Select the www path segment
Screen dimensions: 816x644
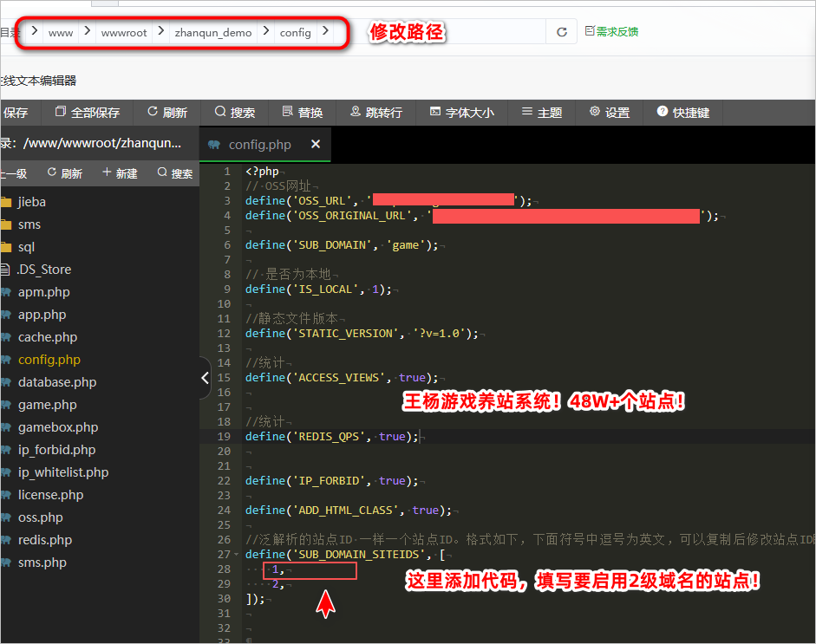click(x=61, y=33)
